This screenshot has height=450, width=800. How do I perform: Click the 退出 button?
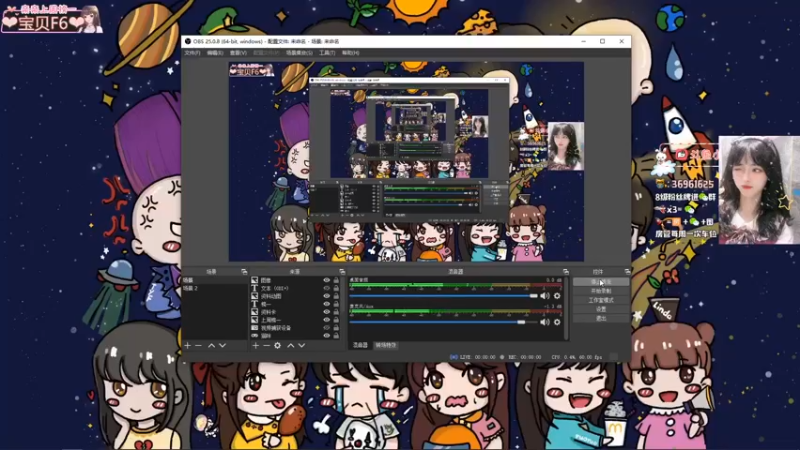[x=601, y=318]
